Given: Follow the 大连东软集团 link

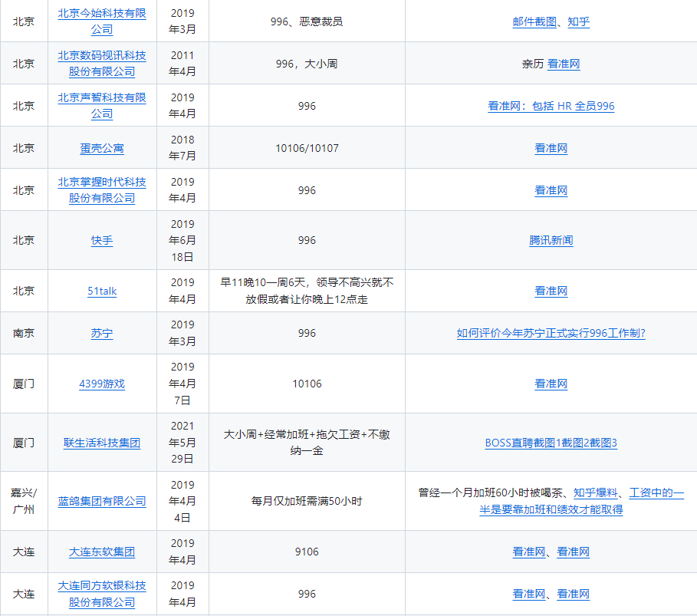Looking at the screenshot, I should 102,552.
